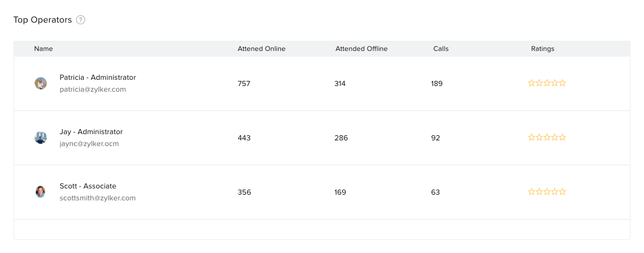
Task: Click the jaync@zylker.ocm email
Action: [x=89, y=144]
